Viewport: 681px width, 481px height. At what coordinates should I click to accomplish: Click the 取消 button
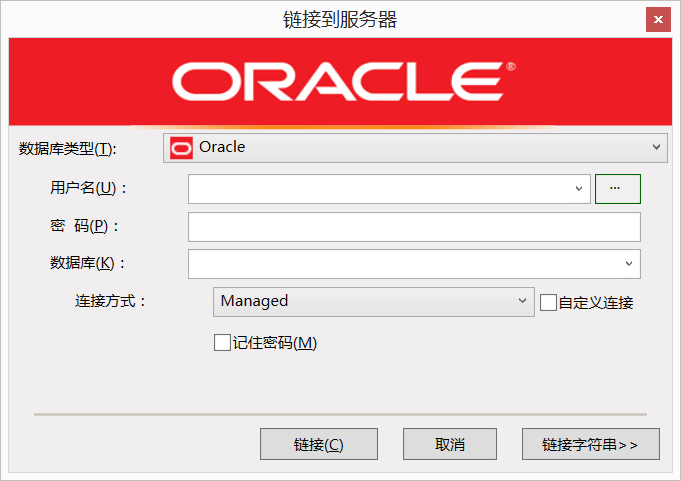pyautogui.click(x=450, y=444)
